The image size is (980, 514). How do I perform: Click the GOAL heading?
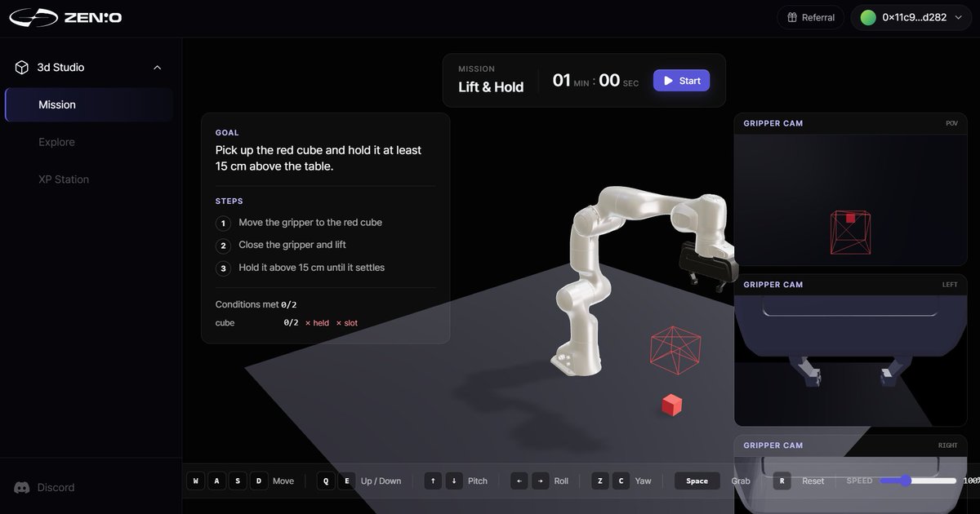[x=227, y=132]
